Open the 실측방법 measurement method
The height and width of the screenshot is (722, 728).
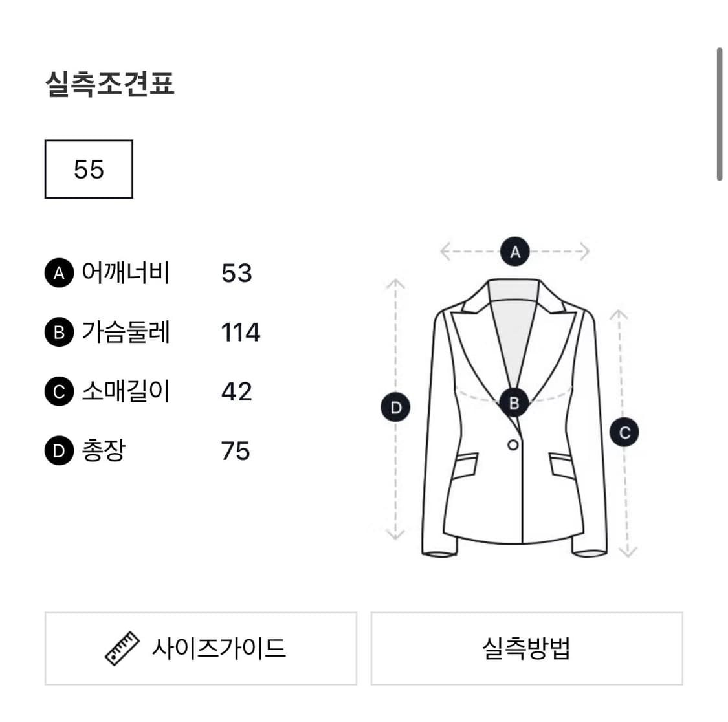point(528,647)
